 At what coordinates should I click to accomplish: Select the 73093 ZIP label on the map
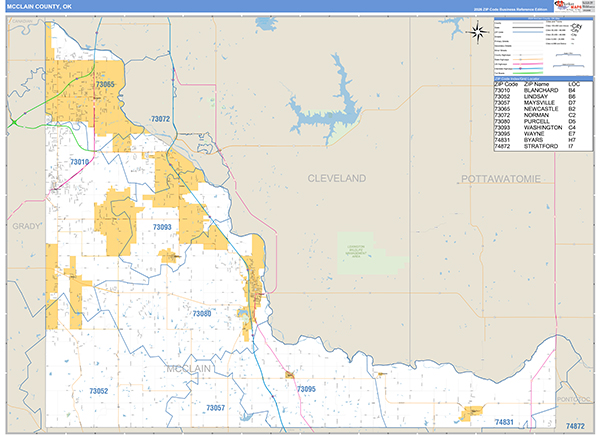(x=162, y=228)
